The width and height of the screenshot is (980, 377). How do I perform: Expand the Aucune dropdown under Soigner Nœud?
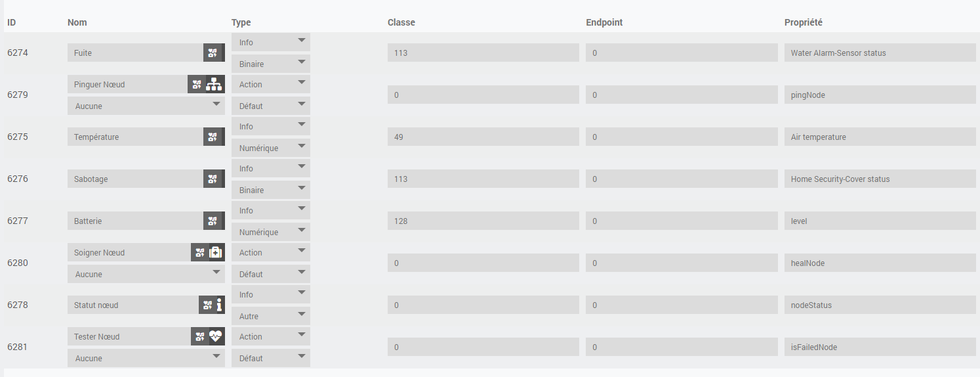(x=146, y=274)
